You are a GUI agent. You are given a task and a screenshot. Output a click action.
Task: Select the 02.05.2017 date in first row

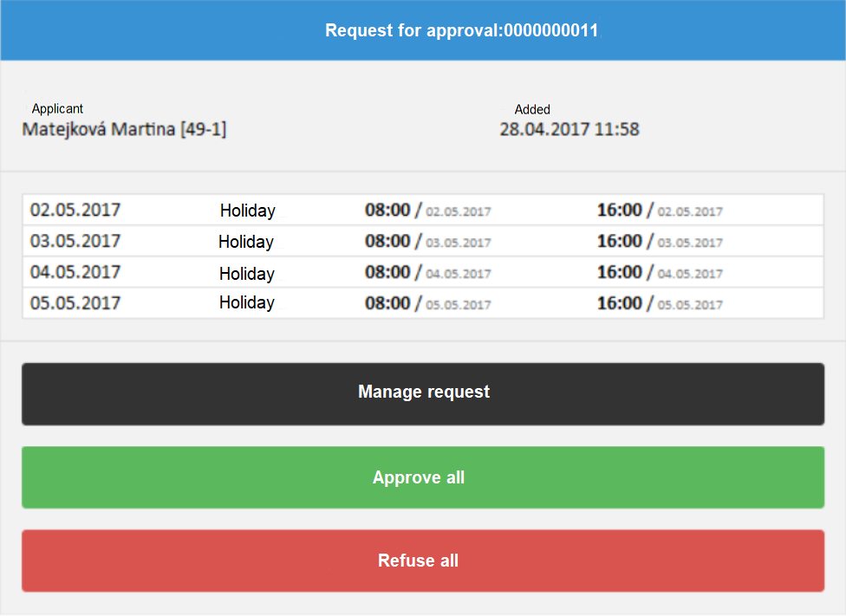[x=75, y=210]
